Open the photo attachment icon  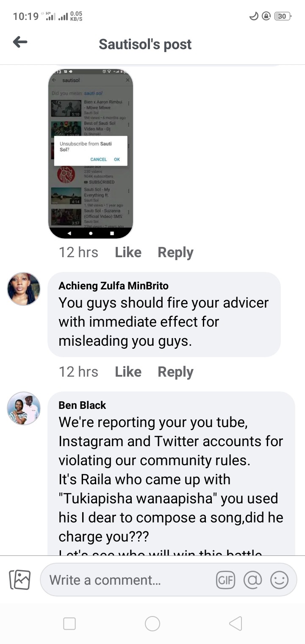click(x=20, y=580)
